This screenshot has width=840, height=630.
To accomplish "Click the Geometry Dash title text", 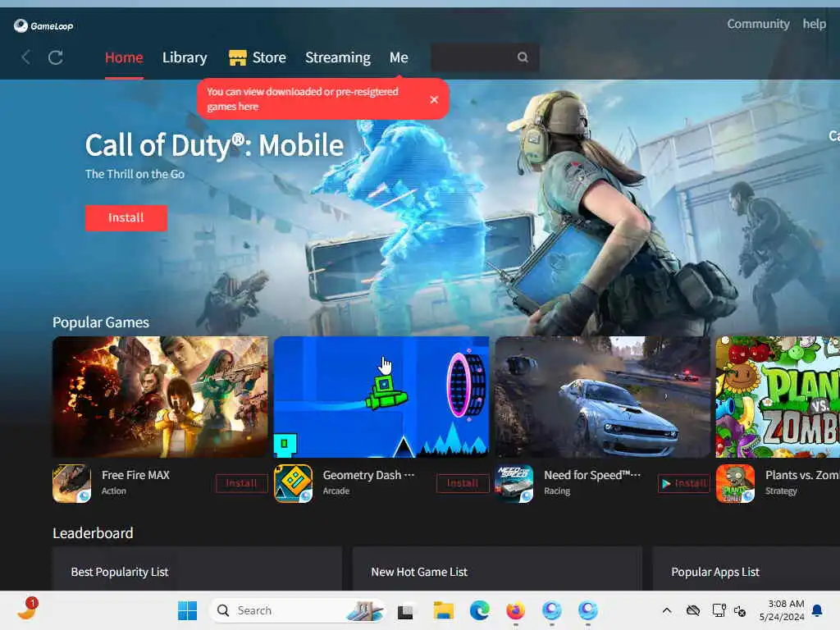I will tap(368, 475).
